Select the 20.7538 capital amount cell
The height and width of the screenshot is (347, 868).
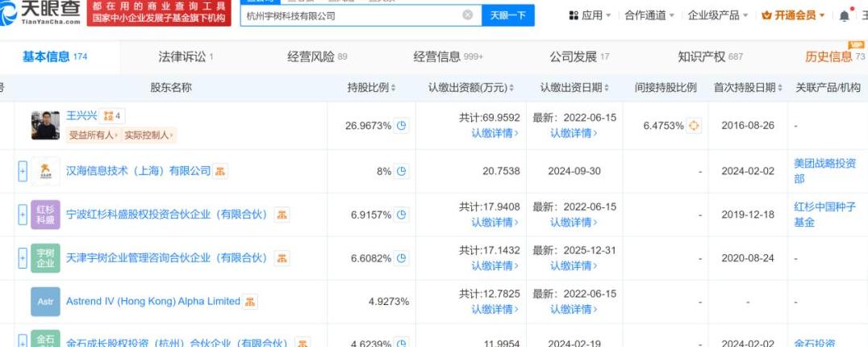point(501,171)
